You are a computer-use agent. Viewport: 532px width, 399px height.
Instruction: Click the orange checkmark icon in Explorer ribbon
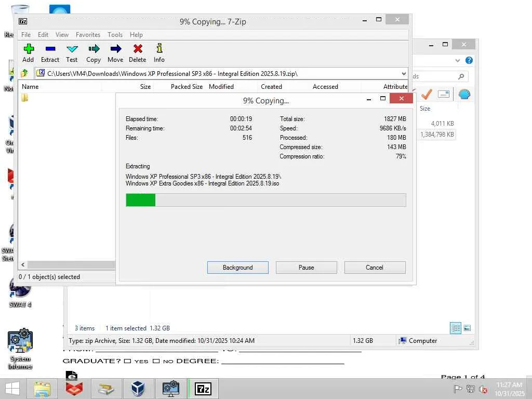coord(427,94)
